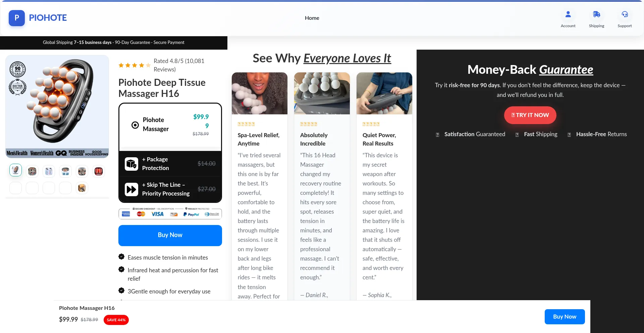Screen dimensions: 644x333
Task: Click "Hassle-Free Returns" text
Action: tap(601, 134)
